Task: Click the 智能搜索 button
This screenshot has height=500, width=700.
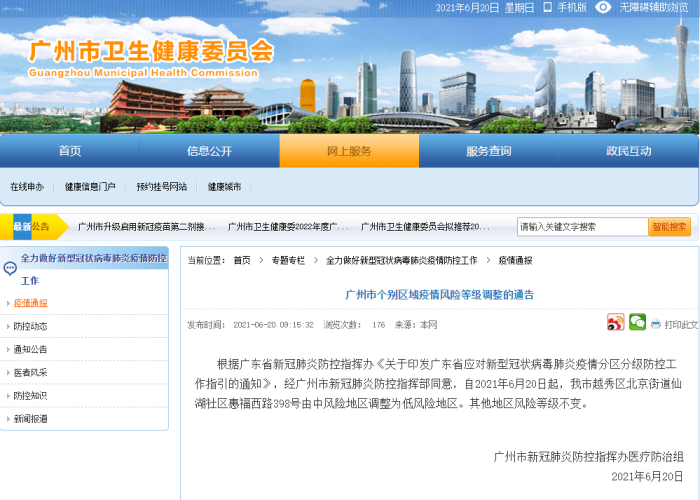Action: click(669, 227)
